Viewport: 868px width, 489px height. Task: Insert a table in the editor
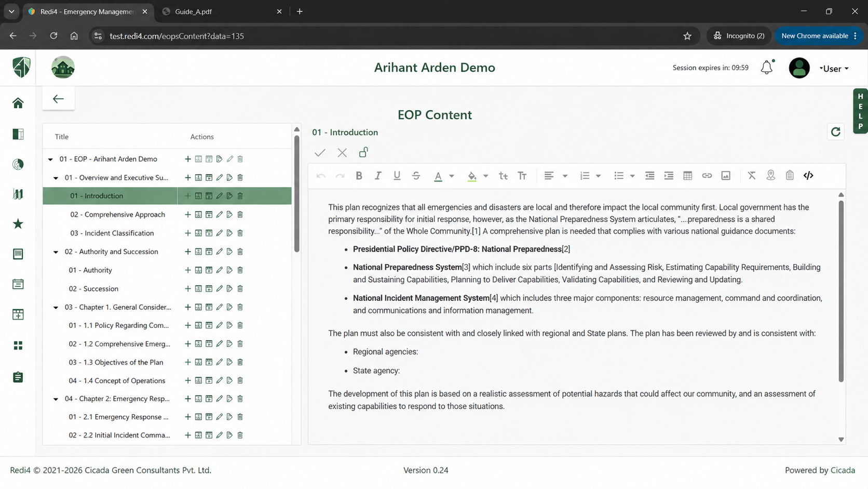tap(688, 176)
